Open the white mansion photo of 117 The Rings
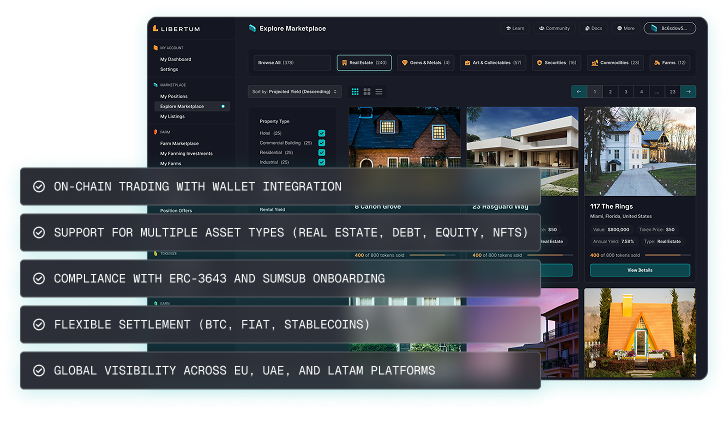The width and height of the screenshot is (728, 426). (640, 151)
